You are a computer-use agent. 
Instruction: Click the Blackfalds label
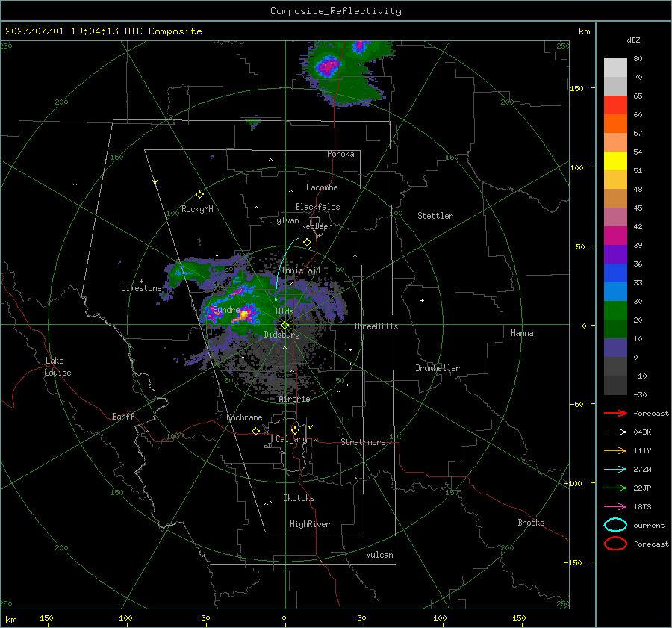coord(317,207)
